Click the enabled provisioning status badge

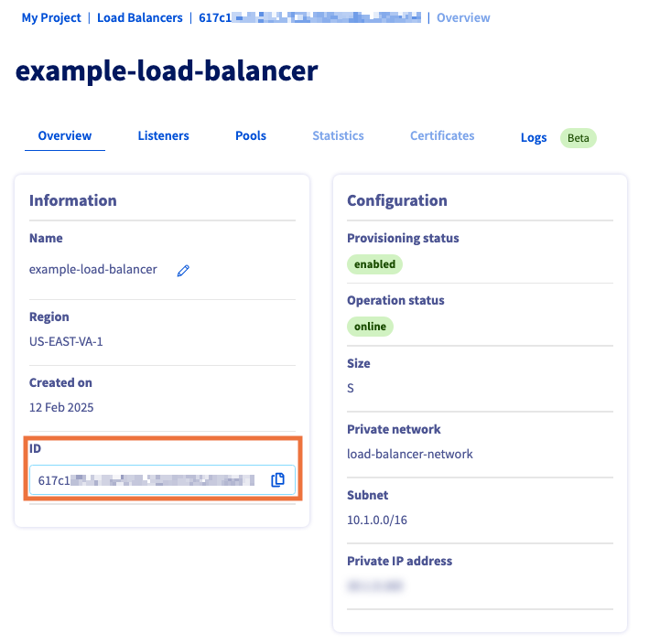click(x=374, y=264)
